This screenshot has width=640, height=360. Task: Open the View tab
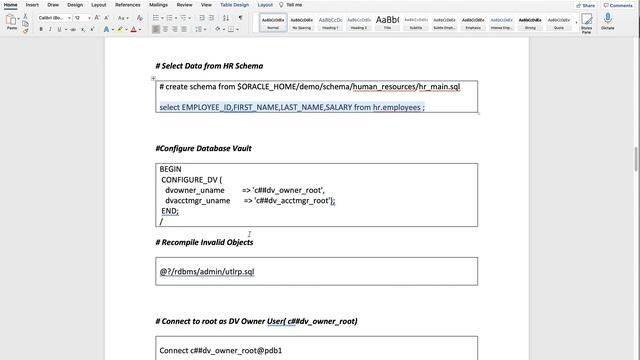point(206,5)
